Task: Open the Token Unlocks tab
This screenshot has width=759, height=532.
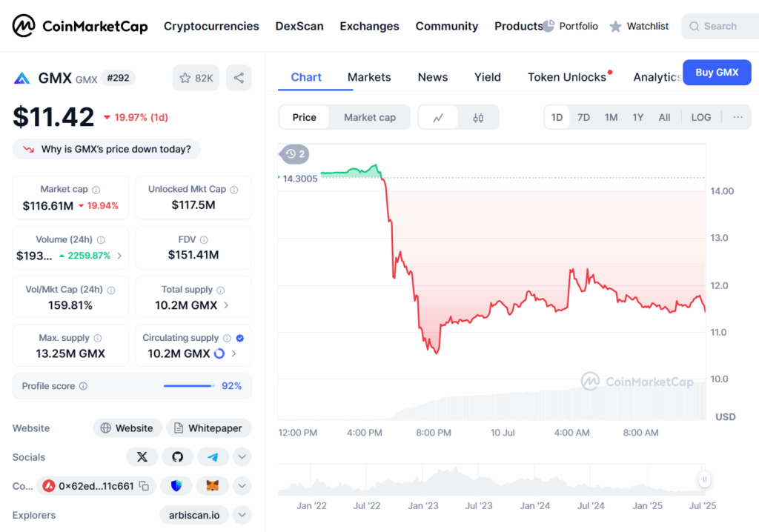Action: point(566,77)
